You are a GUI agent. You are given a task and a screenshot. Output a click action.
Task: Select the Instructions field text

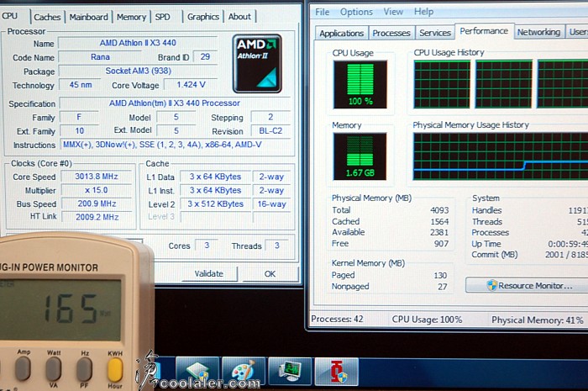click(175, 145)
